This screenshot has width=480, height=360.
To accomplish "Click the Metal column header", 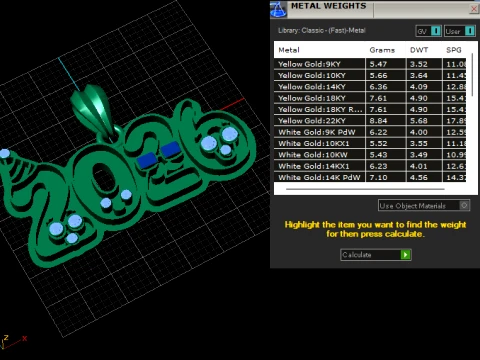I will [x=289, y=50].
